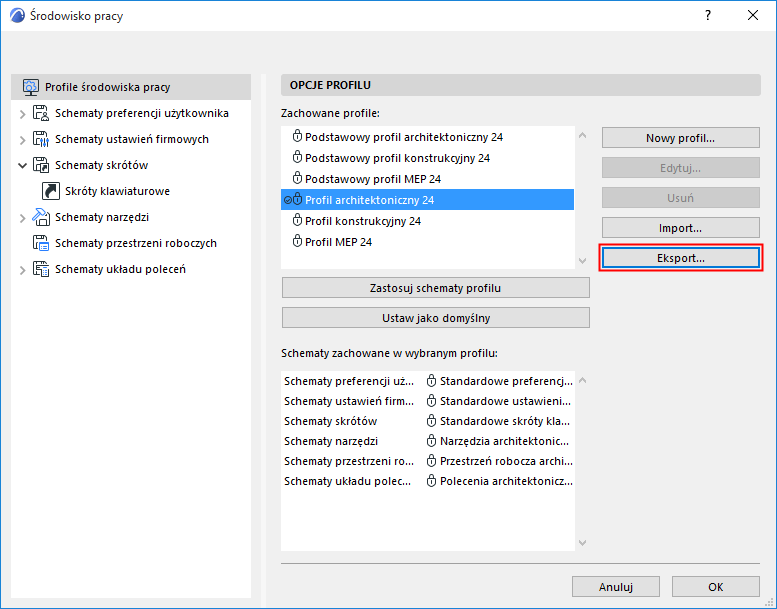
Task: Click the Schematy skrótów icon
Action: pyautogui.click(x=41, y=165)
